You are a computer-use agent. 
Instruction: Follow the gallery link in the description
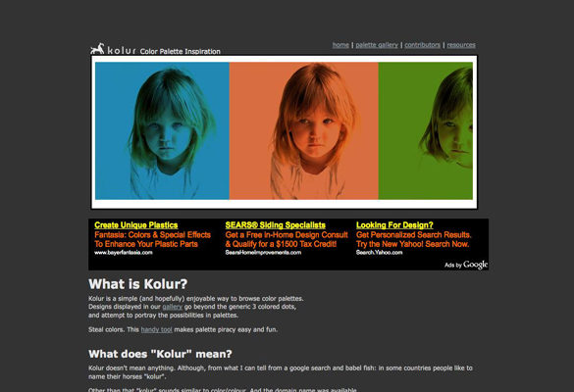pos(172,307)
